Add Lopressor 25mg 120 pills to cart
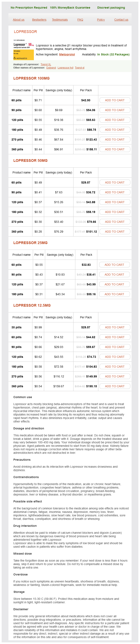The image size is (140, 644). [114, 284]
